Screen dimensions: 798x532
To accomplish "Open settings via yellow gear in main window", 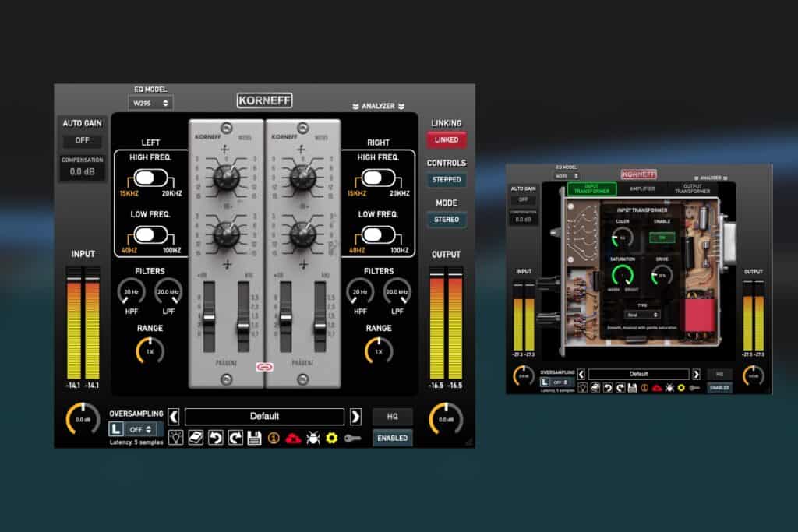I will (332, 438).
